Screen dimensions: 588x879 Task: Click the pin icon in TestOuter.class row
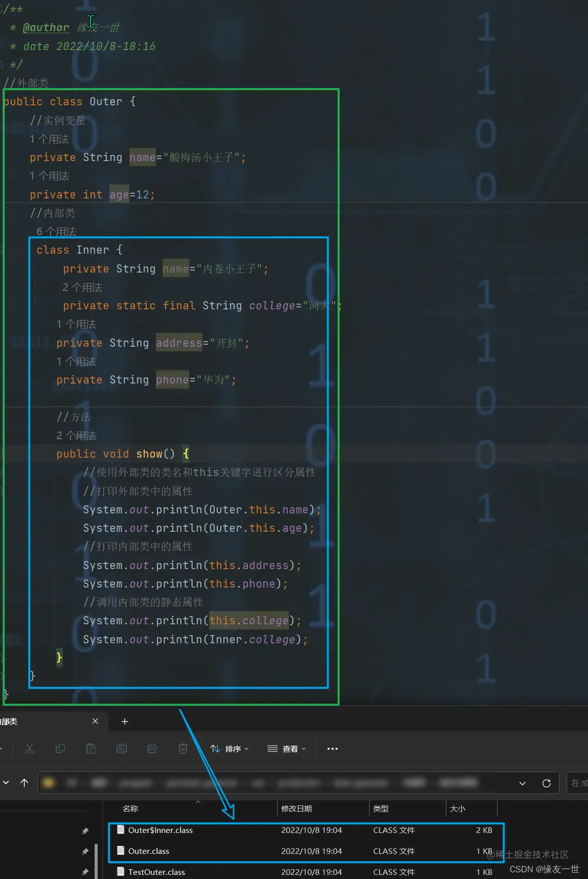pos(85,872)
